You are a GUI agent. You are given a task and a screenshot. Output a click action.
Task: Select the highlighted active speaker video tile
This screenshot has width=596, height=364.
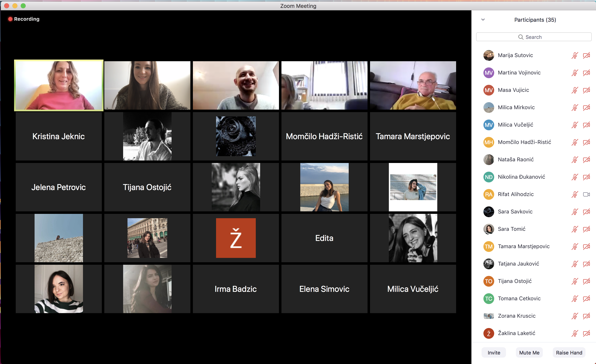[x=59, y=85]
